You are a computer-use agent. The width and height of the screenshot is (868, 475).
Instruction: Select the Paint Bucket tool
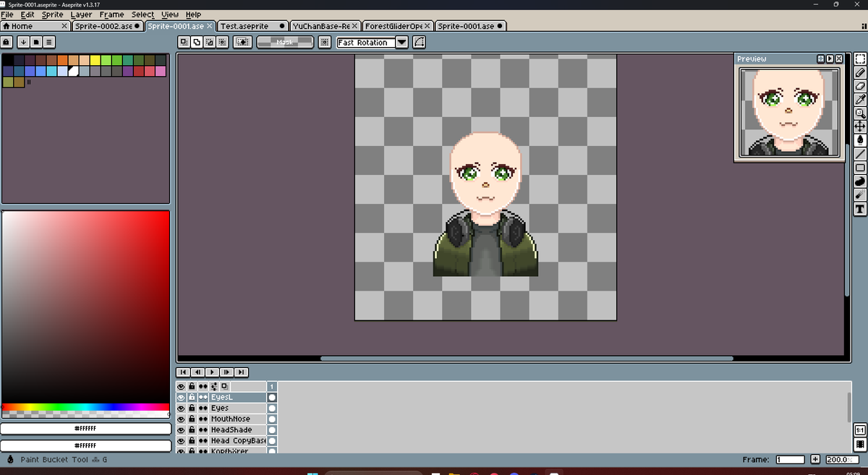(860, 140)
